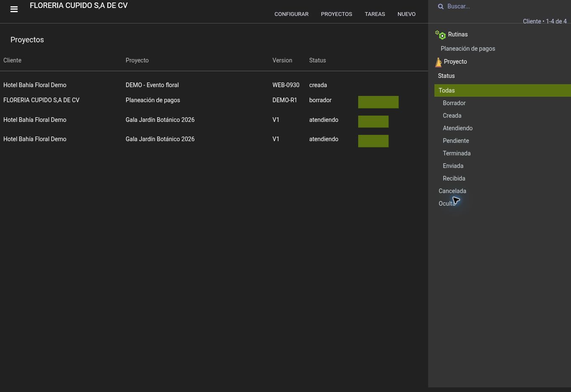Open the CONFIGURAR menu
This screenshot has height=392, width=571.
coord(292,14)
